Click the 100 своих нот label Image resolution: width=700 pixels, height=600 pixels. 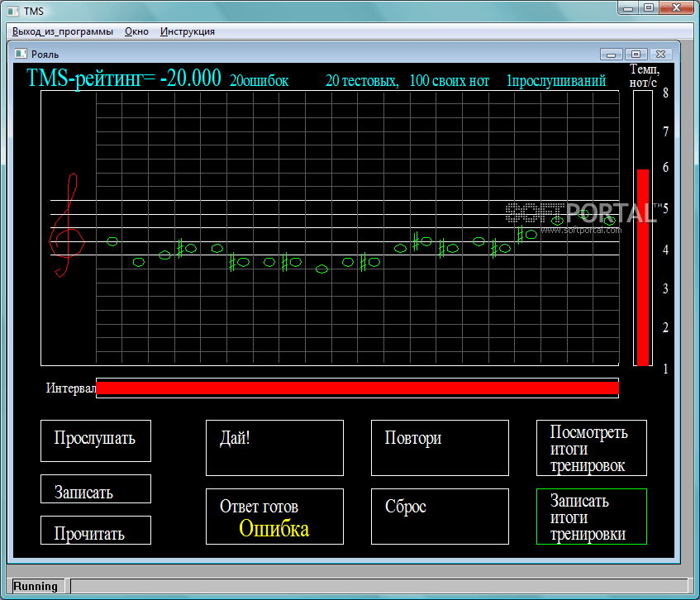(449, 81)
